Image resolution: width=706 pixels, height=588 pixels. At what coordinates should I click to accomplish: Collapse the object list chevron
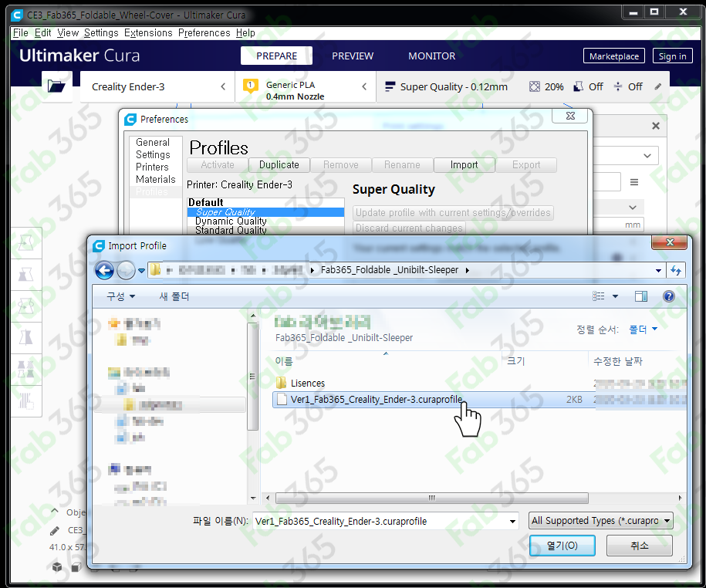tap(55, 512)
